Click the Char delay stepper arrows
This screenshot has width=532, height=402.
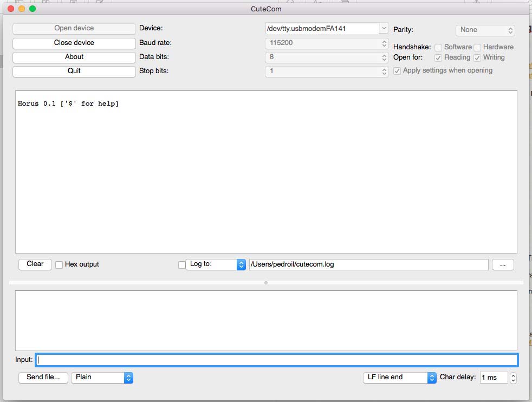tap(513, 378)
